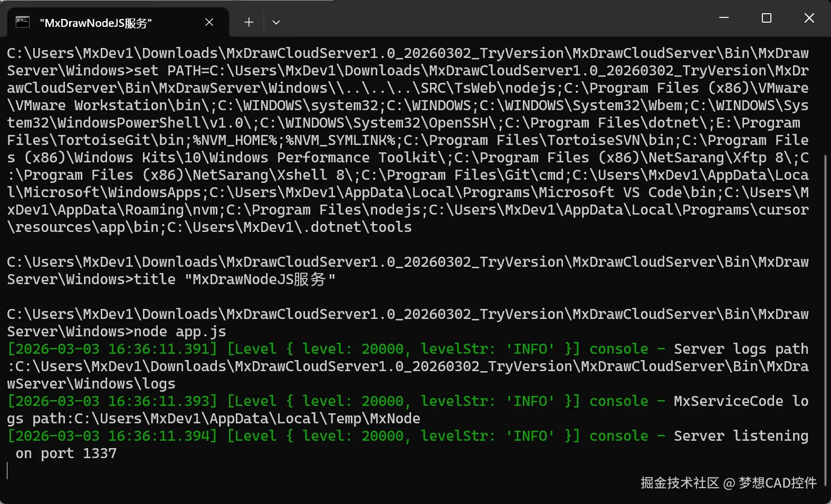Click the "Files\dotnet" path text
Screen dimensions: 831x504
(x=648, y=123)
